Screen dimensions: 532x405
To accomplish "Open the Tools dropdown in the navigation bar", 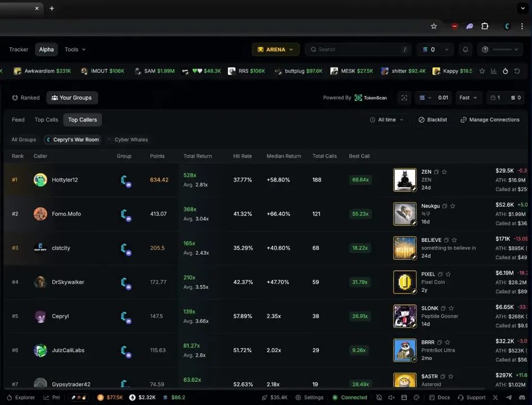I will pyautogui.click(x=74, y=49).
